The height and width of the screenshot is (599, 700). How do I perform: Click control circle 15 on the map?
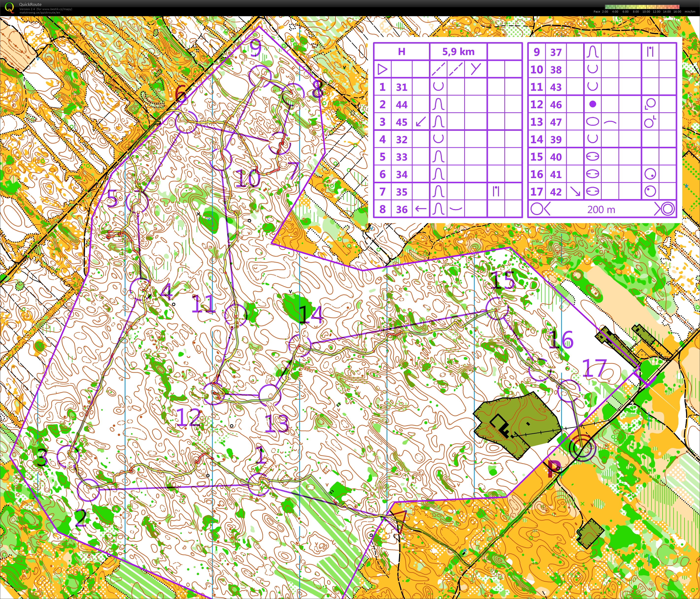pyautogui.click(x=497, y=308)
